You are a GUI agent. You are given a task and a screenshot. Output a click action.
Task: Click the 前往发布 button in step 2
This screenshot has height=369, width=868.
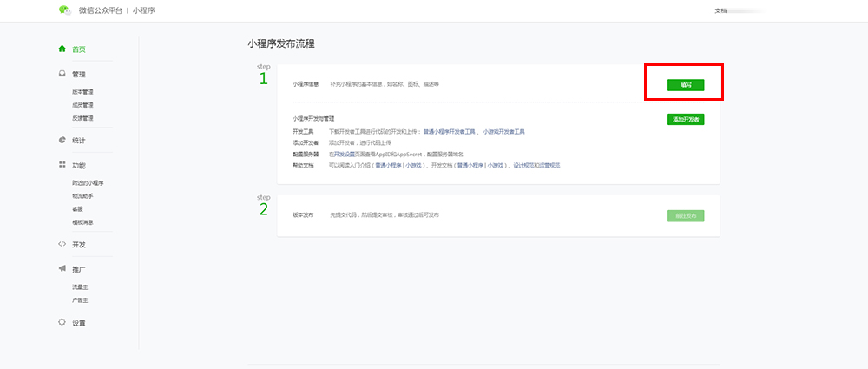(686, 215)
